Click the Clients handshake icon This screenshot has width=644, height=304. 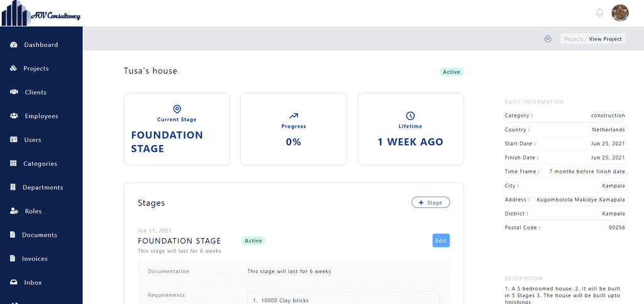point(13,92)
